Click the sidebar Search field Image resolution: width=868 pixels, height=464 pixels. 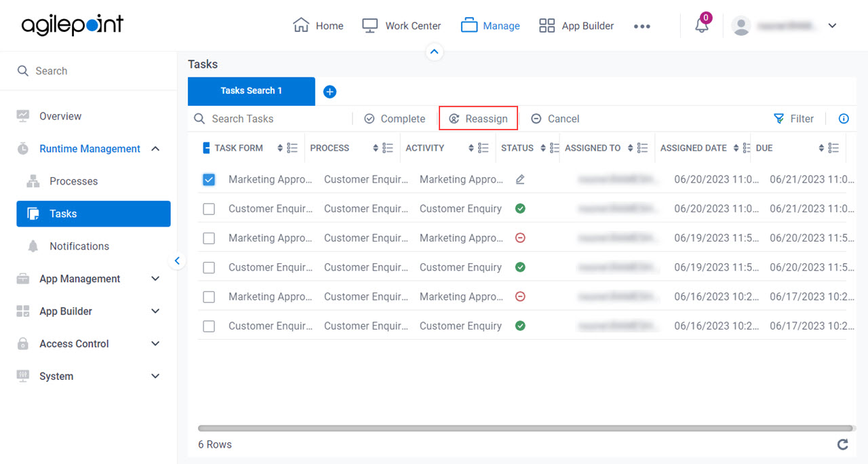[88, 71]
